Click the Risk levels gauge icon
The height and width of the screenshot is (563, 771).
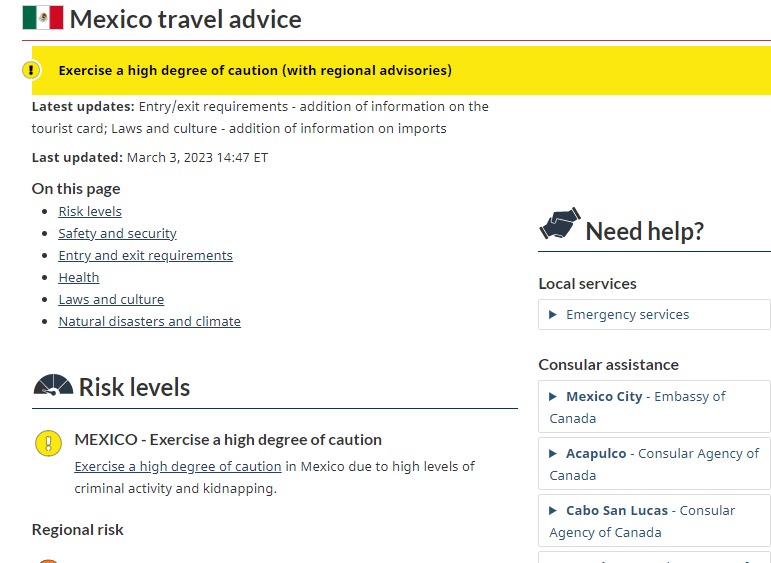(53, 387)
